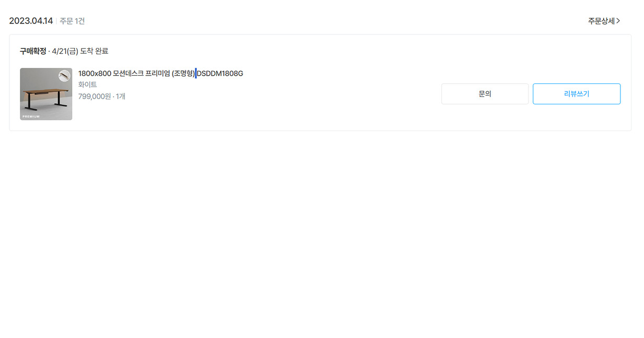Click the round lighting-bar icon on the thumbnail
The width and height of the screenshot is (644, 338).
click(x=64, y=76)
